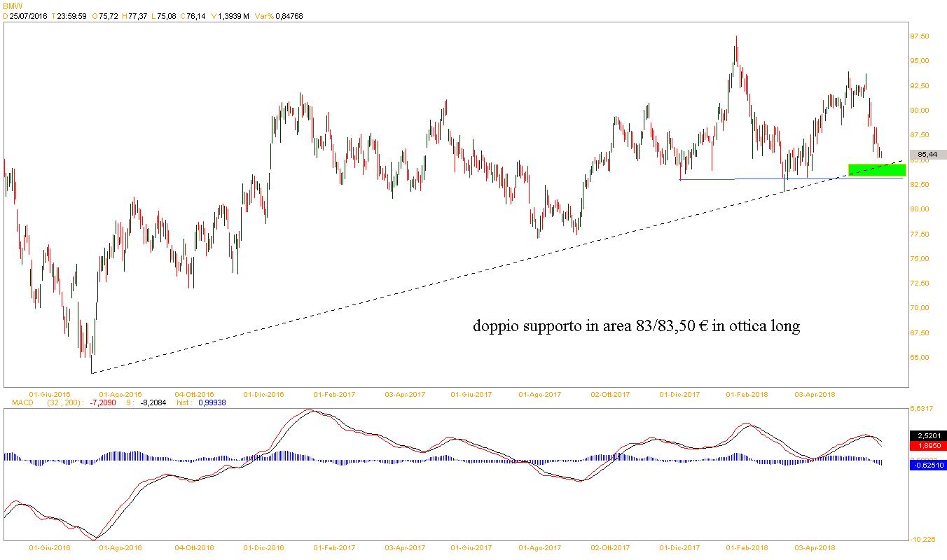Click the 65,00 price axis label

pyautogui.click(x=919, y=358)
